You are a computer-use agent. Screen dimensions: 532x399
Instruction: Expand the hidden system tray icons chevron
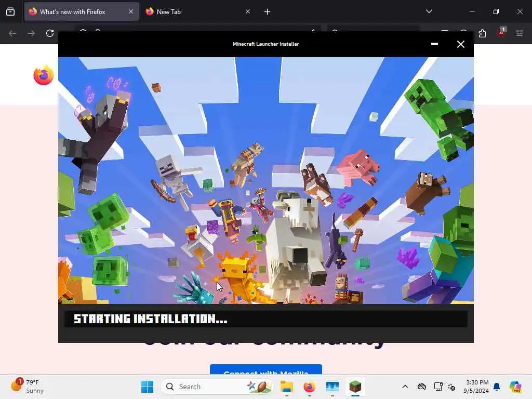point(405,387)
